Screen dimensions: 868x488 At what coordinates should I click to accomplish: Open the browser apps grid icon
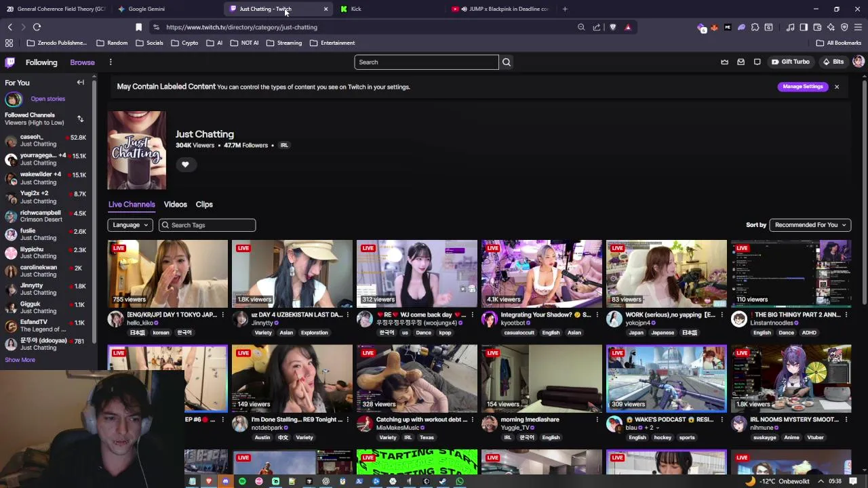9,43
